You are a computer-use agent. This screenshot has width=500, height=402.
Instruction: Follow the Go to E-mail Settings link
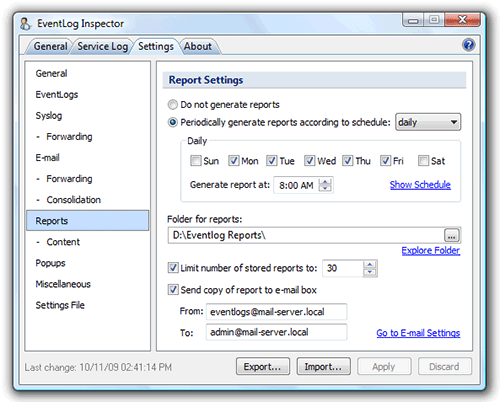pos(418,333)
